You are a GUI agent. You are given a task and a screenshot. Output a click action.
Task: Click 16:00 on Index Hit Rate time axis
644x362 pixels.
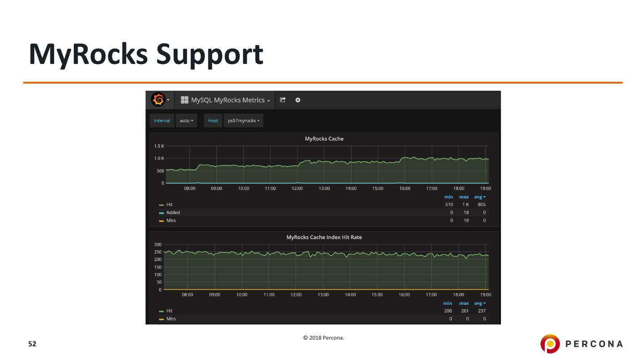pyautogui.click(x=404, y=295)
